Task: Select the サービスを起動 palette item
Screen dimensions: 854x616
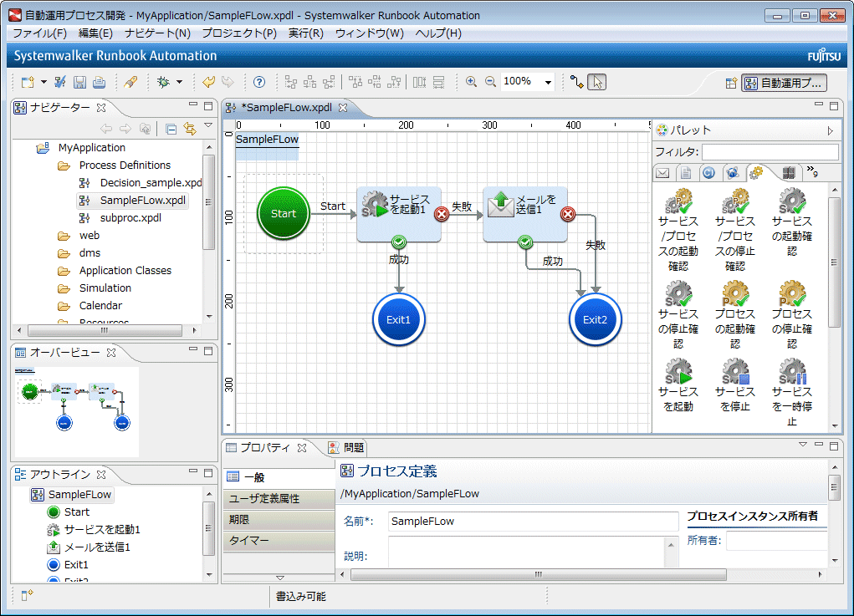Action: coord(678,384)
